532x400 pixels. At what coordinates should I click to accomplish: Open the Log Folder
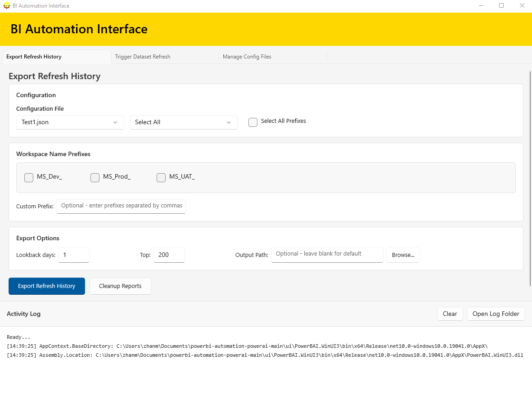(x=496, y=314)
